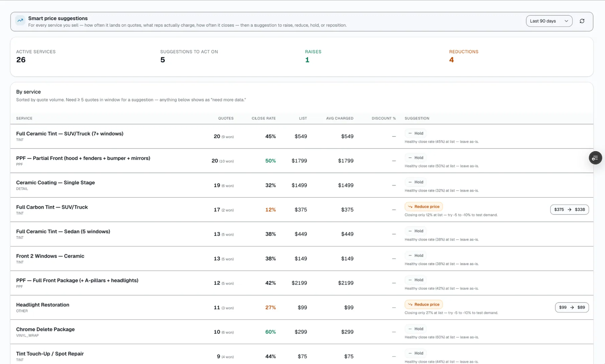Image resolution: width=605 pixels, height=364 pixels.
Task: Click the Reduce price badge for Headlight Restoration
Action: [424, 305]
